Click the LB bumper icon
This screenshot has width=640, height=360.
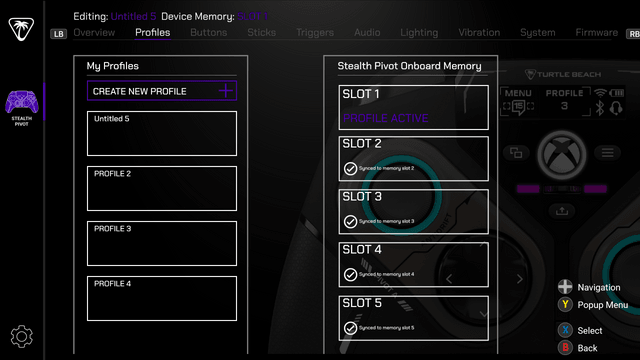(x=58, y=34)
